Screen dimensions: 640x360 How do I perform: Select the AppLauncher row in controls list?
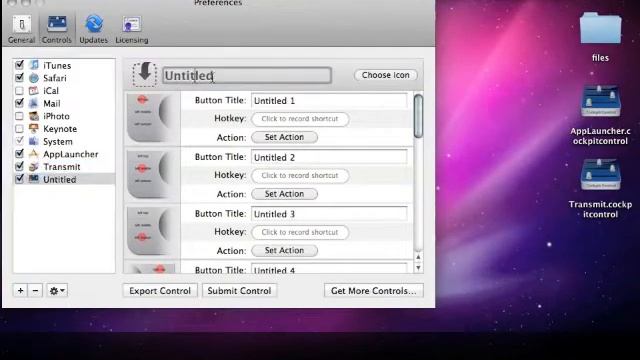64,154
